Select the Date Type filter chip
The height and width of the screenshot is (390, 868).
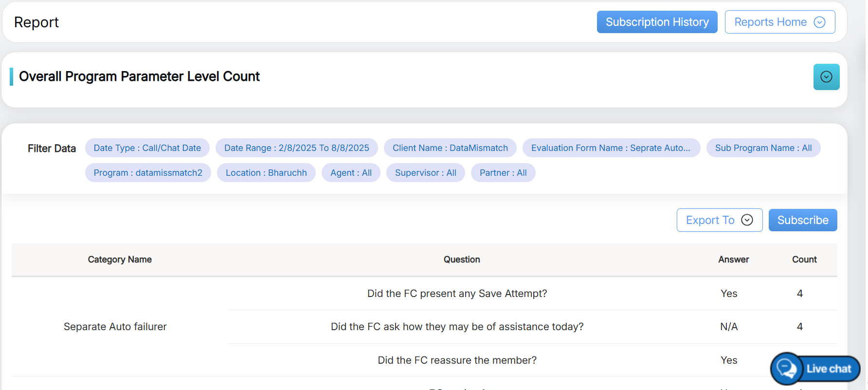tap(147, 148)
